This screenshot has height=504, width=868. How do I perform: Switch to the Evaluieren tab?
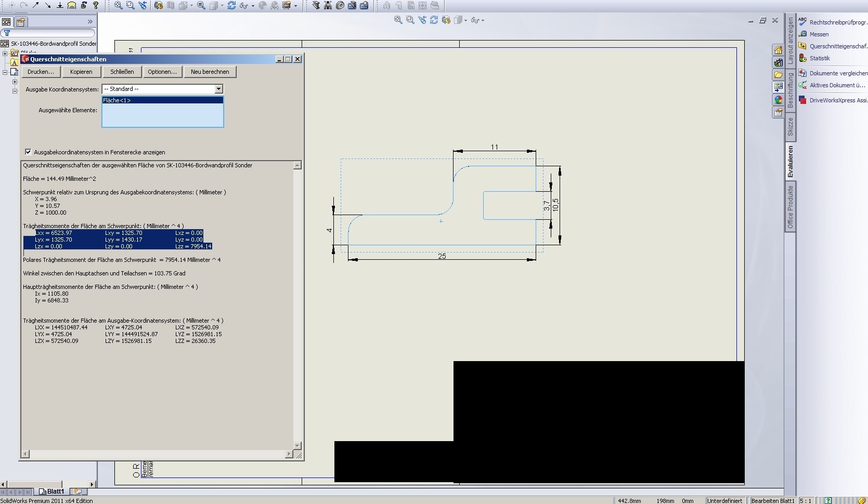coord(790,162)
